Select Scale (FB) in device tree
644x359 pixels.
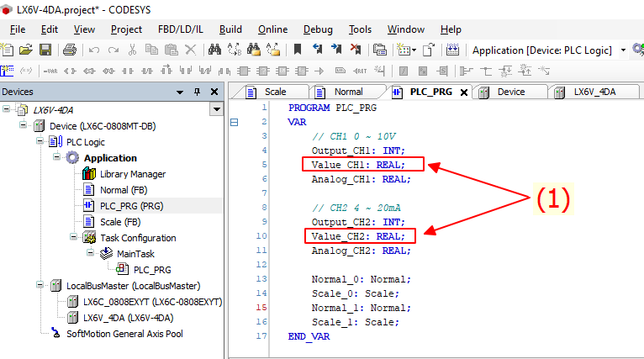tap(119, 222)
